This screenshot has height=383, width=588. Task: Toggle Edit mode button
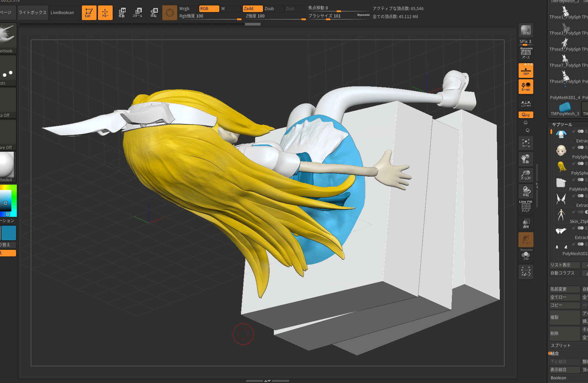[x=89, y=13]
